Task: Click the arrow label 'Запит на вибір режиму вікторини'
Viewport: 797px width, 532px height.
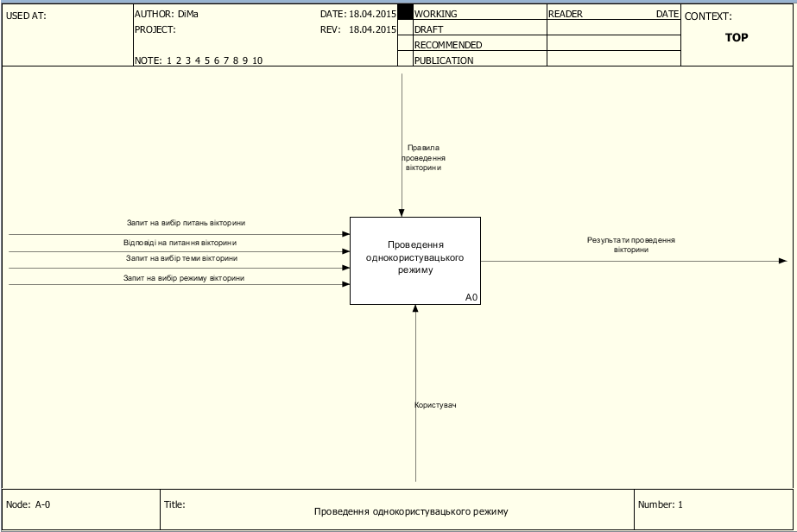Action: 184,278
